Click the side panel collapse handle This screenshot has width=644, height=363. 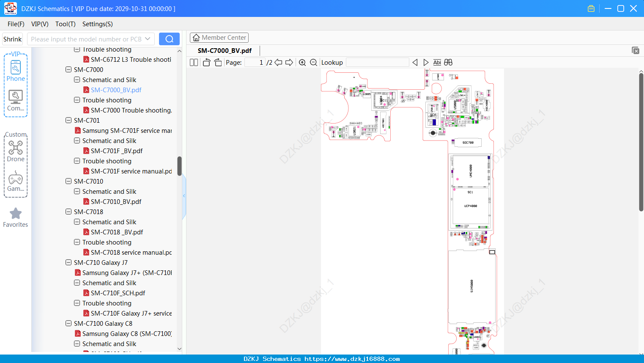click(184, 195)
